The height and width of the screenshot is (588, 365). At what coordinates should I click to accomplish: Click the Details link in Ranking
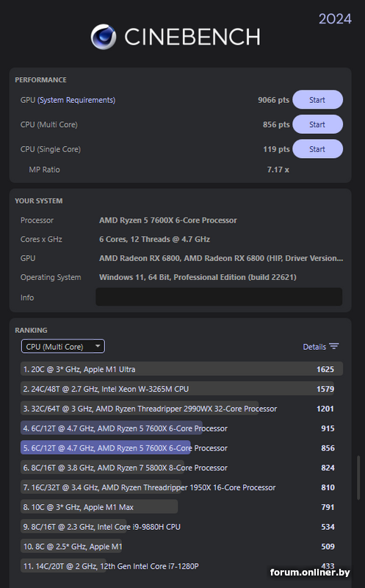(314, 347)
